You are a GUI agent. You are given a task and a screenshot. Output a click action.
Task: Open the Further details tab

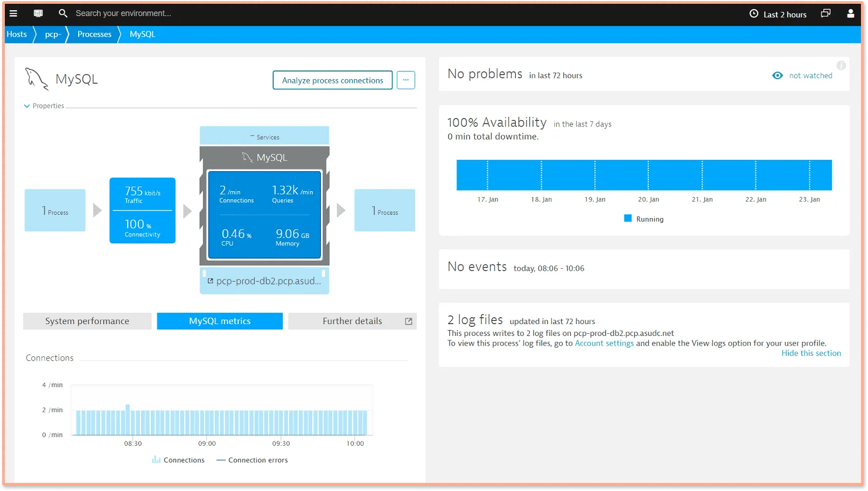(352, 321)
